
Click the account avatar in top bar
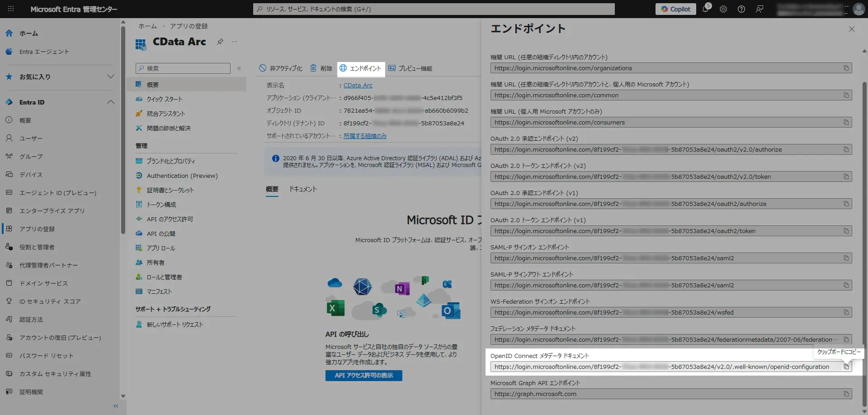(859, 9)
